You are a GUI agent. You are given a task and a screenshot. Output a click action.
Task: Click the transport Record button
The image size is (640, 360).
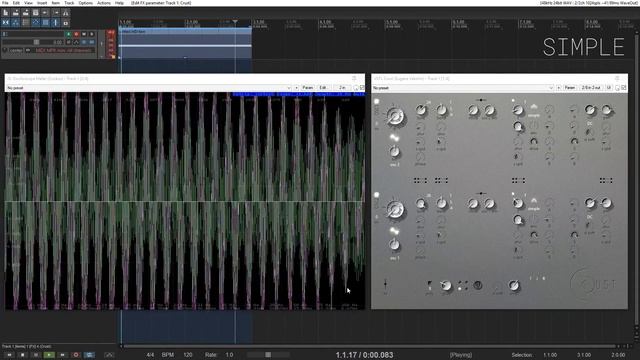point(76,355)
